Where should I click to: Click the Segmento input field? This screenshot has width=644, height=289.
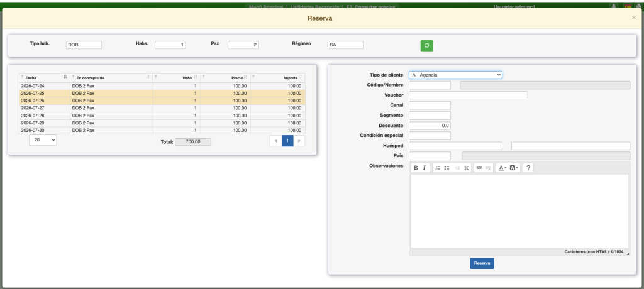[430, 116]
